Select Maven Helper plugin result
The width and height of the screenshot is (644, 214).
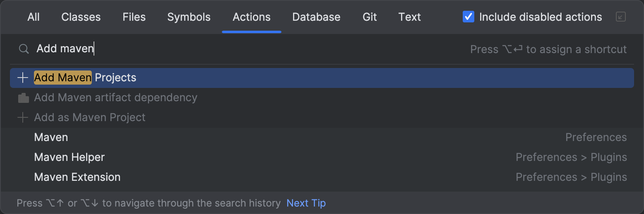pyautogui.click(x=69, y=157)
